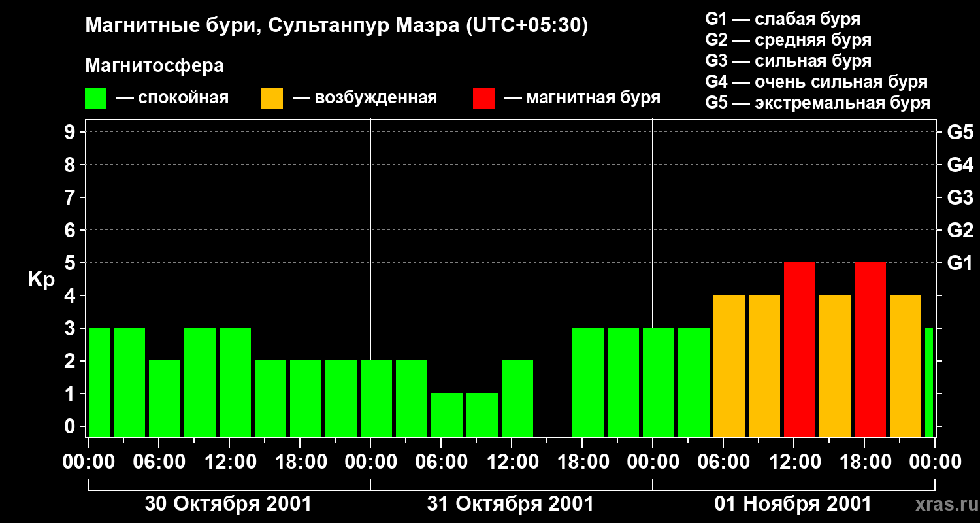Click Kp value 2 on the left axis
Screen dimensions: 980x523
[71, 361]
